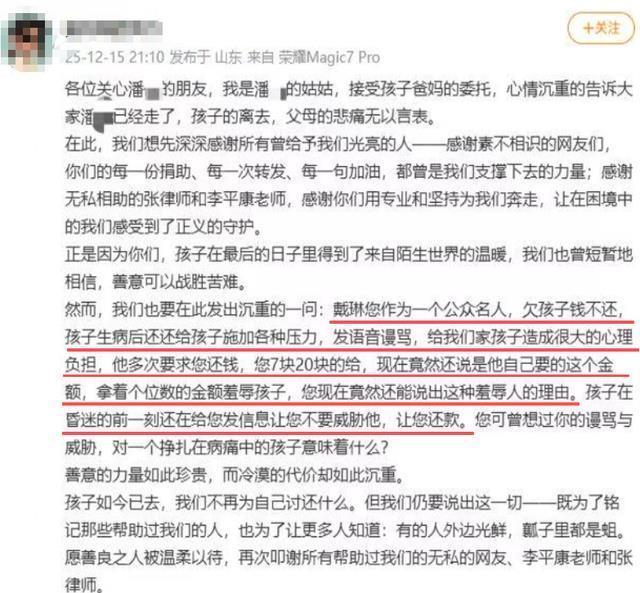Click the phrase 您7块20块的给

307,364
